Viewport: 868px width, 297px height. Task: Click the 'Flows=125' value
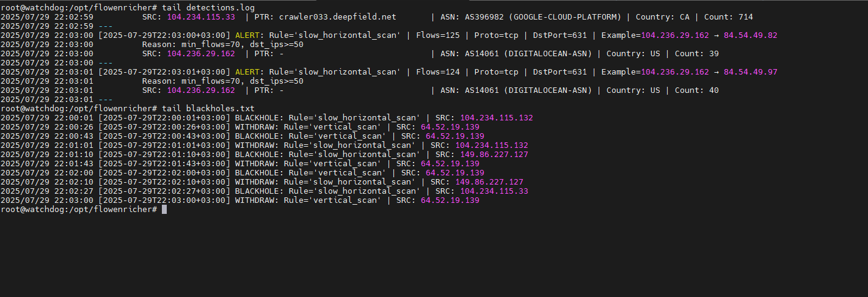pos(438,35)
